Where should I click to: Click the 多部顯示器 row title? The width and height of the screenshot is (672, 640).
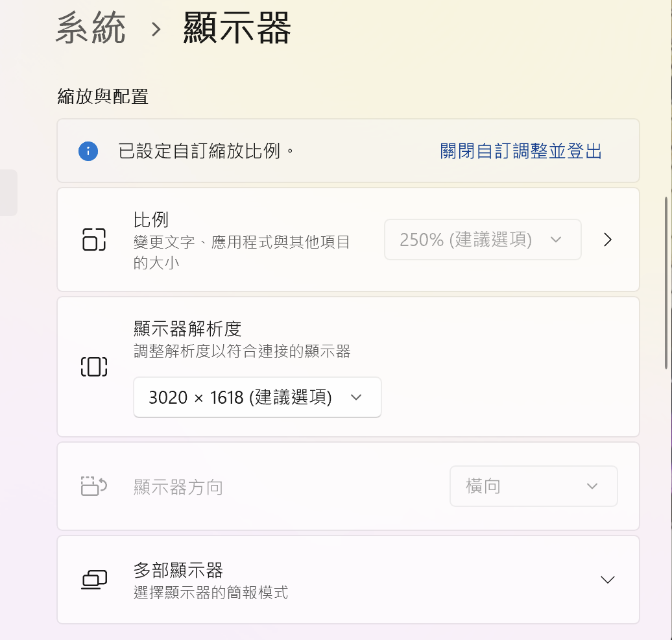coord(178,571)
